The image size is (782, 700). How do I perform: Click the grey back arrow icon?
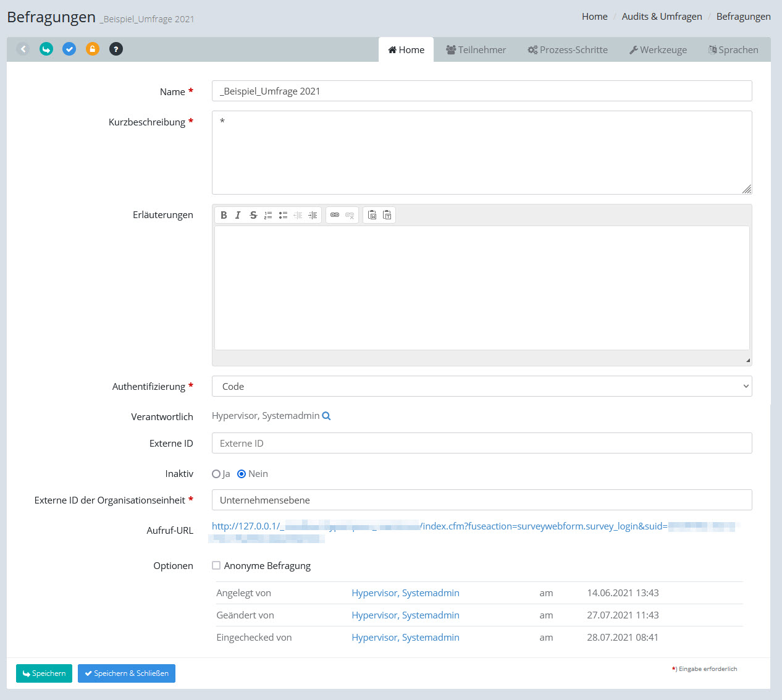tap(23, 49)
